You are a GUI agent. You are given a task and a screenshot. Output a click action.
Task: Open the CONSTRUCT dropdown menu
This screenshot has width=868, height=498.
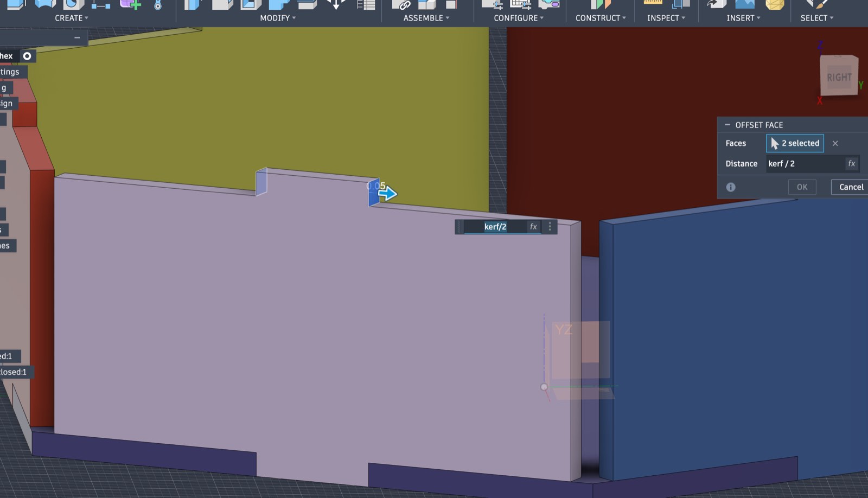tap(601, 18)
